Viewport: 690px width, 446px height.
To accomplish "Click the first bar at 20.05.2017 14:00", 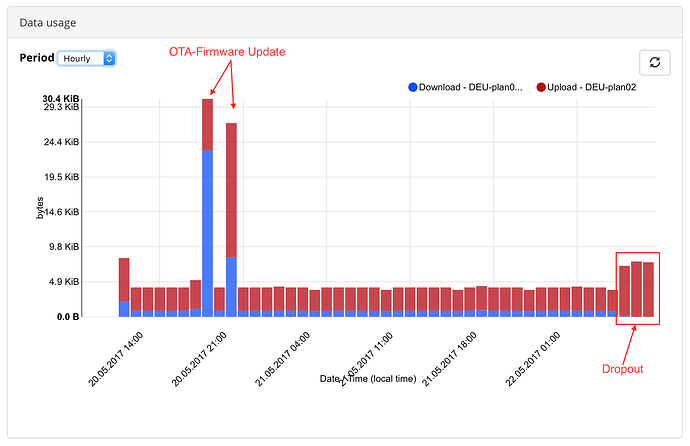I will [124, 287].
